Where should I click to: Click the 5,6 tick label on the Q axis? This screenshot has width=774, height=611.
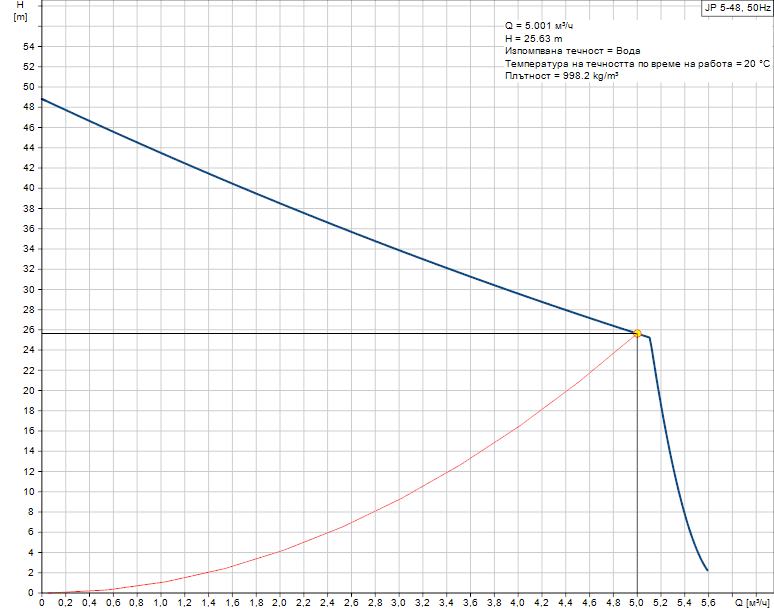[x=707, y=603]
